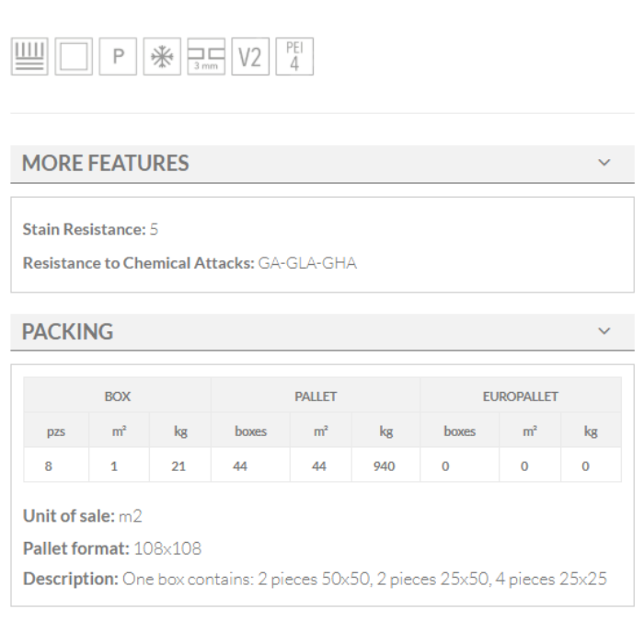The height and width of the screenshot is (644, 644).
Task: Select the 3 mm joint icon
Action: pos(206,57)
